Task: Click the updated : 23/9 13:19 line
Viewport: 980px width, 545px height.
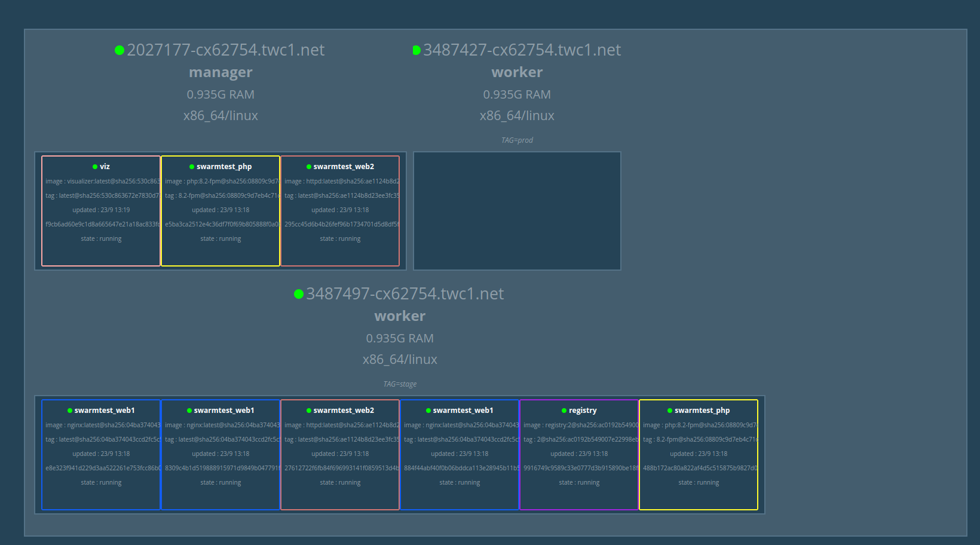Action: click(x=101, y=210)
